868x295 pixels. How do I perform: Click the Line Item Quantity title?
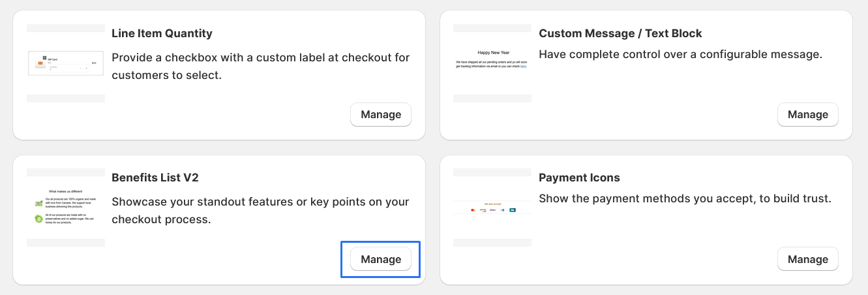coord(162,33)
